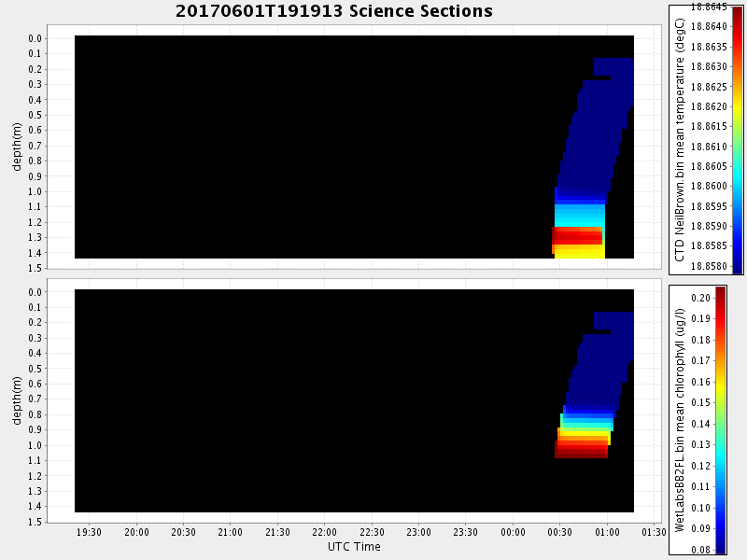Click the chlorophyll colorbar gradient strip
Screen dimensions: 747x560
tap(720, 419)
